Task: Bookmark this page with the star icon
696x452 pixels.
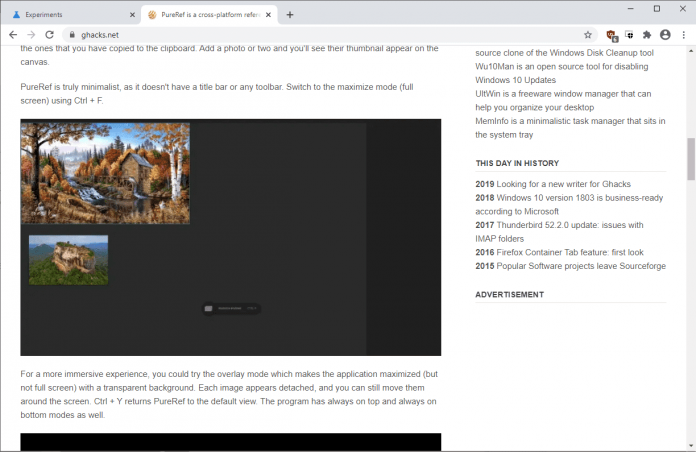Action: [x=588, y=34]
